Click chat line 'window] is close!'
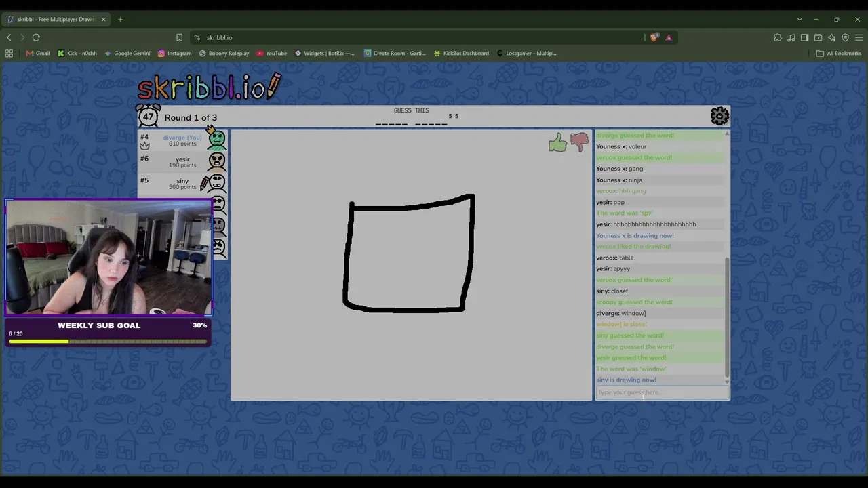 click(622, 324)
